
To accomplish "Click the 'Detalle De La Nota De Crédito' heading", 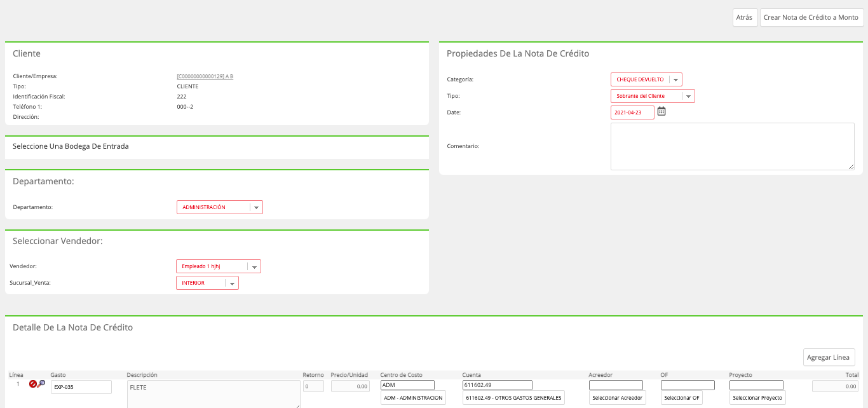I will pos(73,327).
